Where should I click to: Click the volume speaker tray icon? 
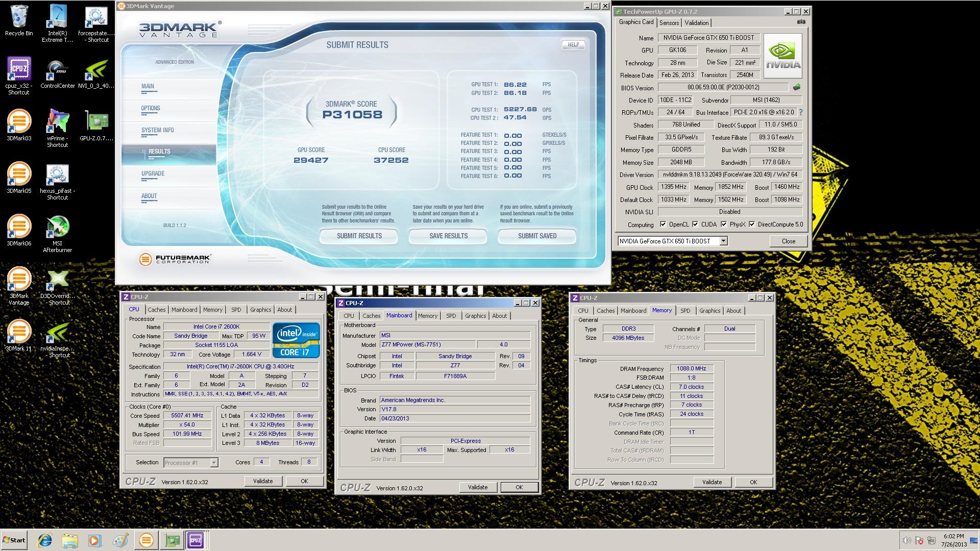coord(906,540)
